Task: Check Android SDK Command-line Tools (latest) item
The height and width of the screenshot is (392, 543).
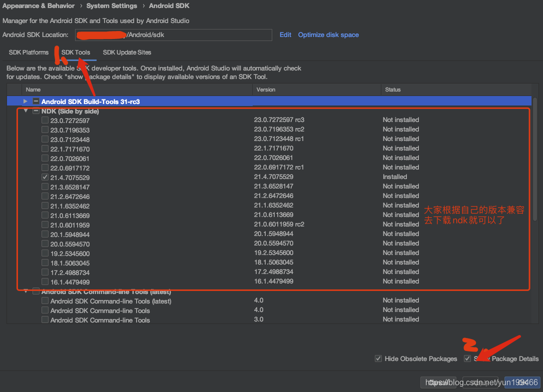Action: click(x=45, y=300)
